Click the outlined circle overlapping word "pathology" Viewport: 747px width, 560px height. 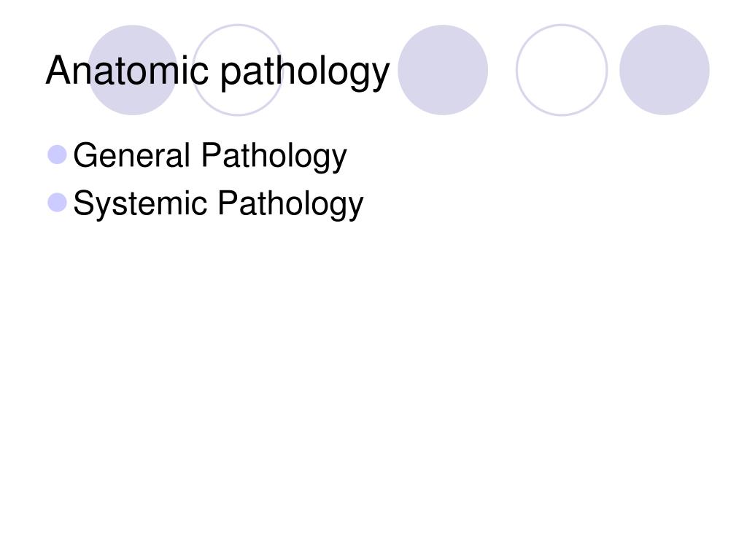point(238,70)
